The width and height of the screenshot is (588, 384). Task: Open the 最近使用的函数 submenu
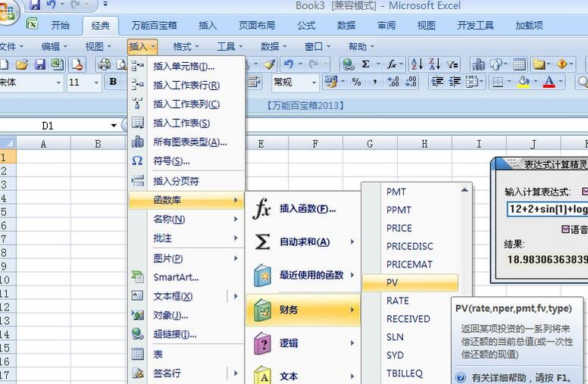303,275
